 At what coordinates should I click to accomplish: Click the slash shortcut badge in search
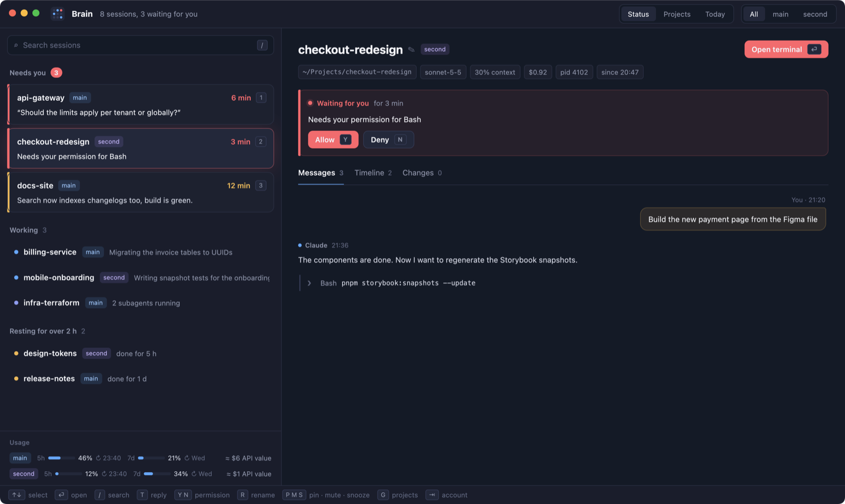click(262, 45)
